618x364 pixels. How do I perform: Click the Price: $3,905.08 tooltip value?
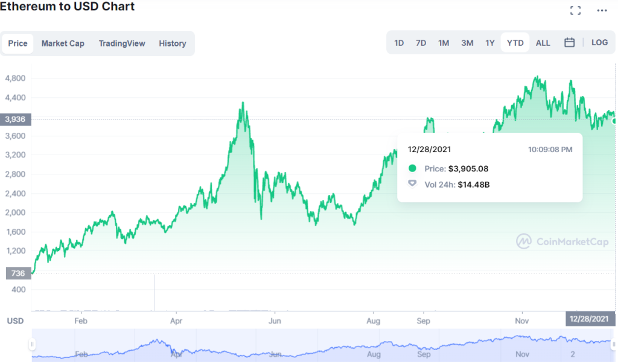tap(456, 169)
